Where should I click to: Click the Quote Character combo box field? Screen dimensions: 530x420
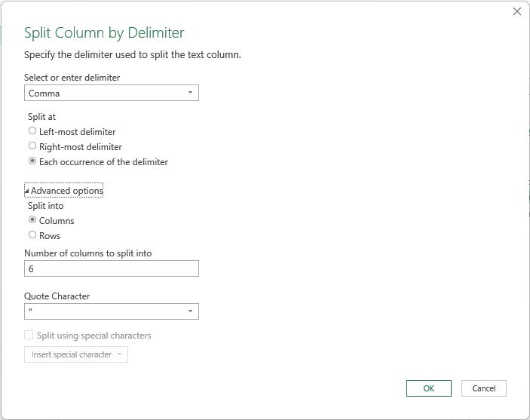[112, 311]
